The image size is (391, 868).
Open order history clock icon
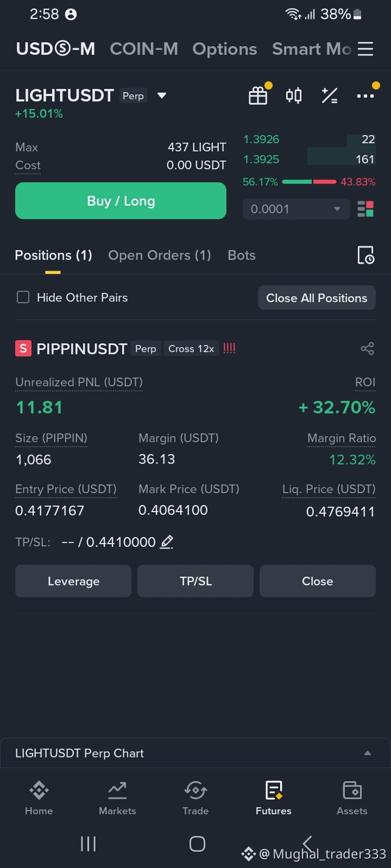tap(365, 255)
